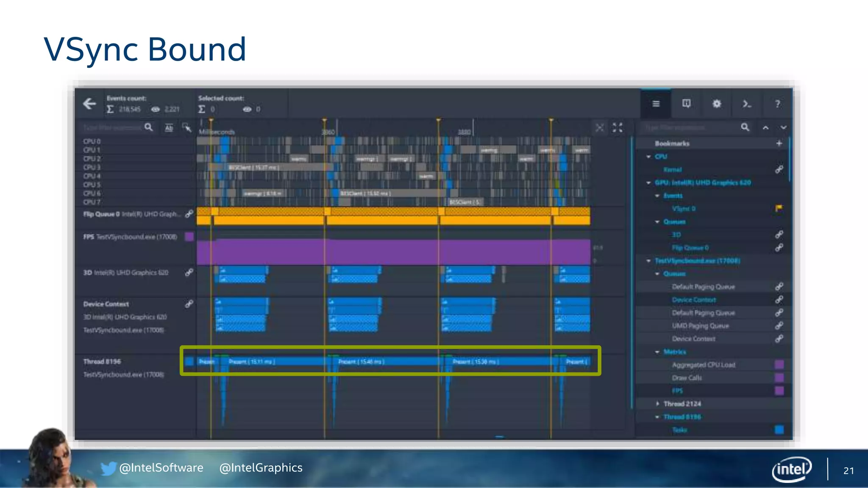Expand the Thread 2124 node

point(657,404)
